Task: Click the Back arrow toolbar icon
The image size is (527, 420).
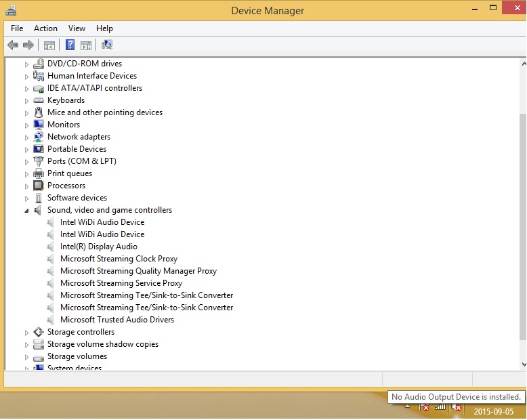Action: 13,45
